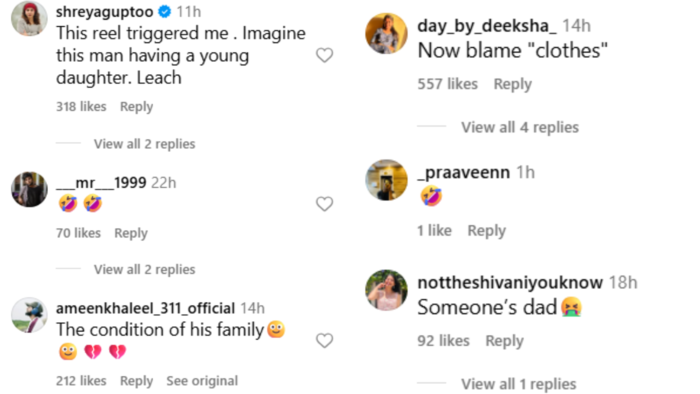This screenshot has width=700, height=394.
Task: Reply to nottheshivaniyouknow's comment
Action: point(504,340)
